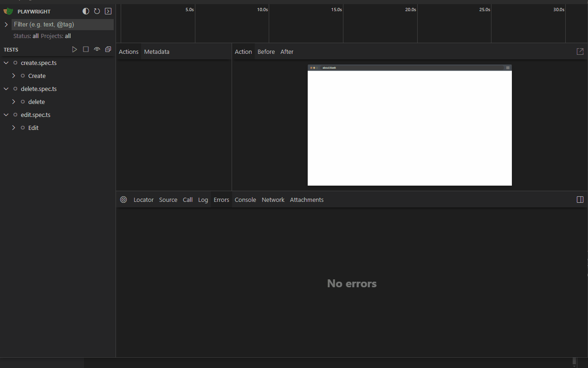Open the Projects: all filter
This screenshot has height=368, width=588.
[x=56, y=36]
